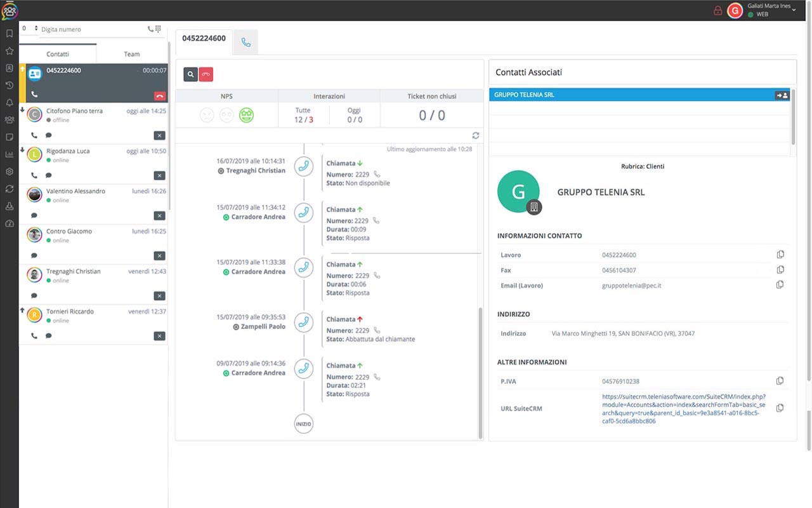Open call history icon in sidebar
Screen dimensions: 812x508
(x=10, y=85)
